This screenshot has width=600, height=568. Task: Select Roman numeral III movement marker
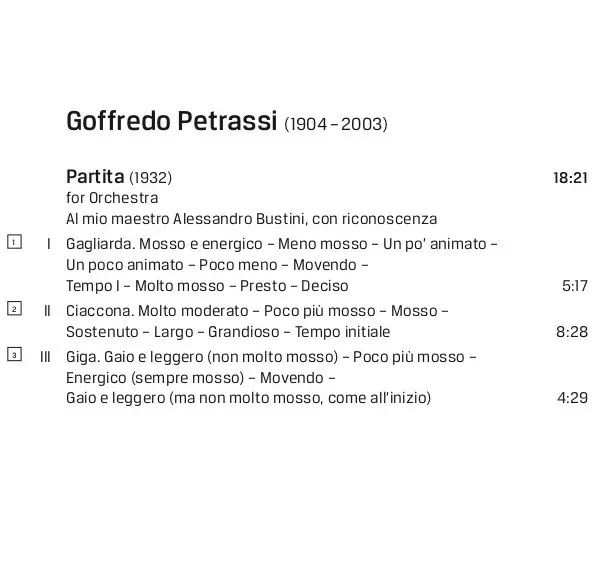(x=45, y=357)
